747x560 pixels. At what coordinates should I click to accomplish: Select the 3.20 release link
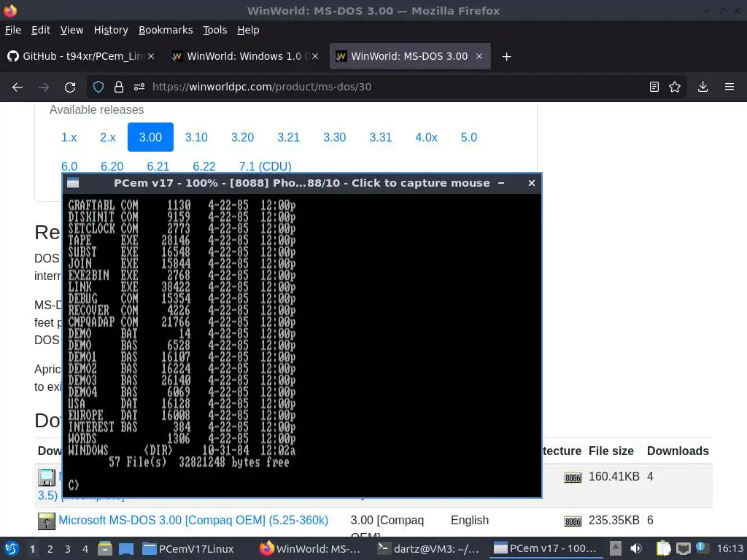point(242,137)
